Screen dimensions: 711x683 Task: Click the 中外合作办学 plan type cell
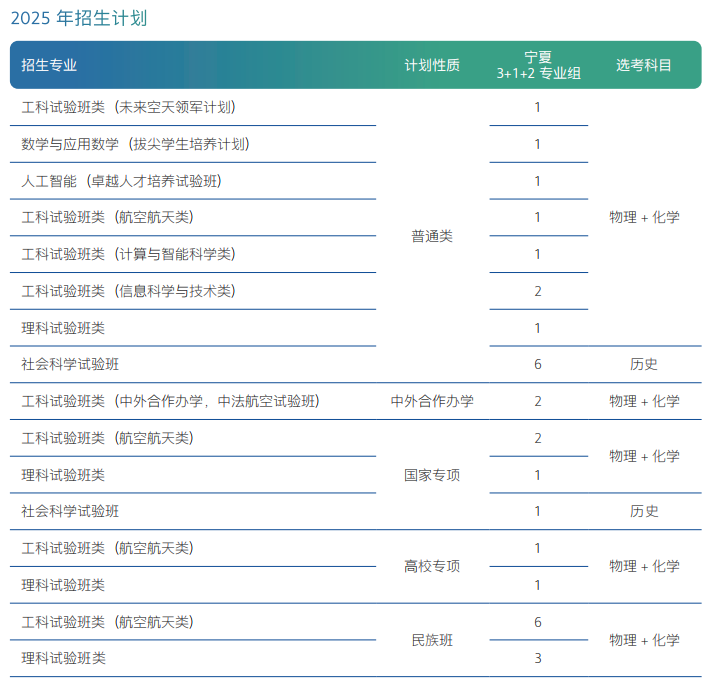pos(432,401)
